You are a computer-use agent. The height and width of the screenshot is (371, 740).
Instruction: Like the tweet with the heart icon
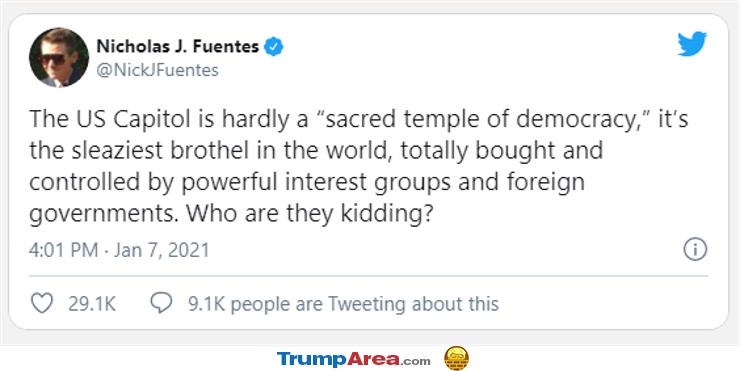(x=42, y=304)
